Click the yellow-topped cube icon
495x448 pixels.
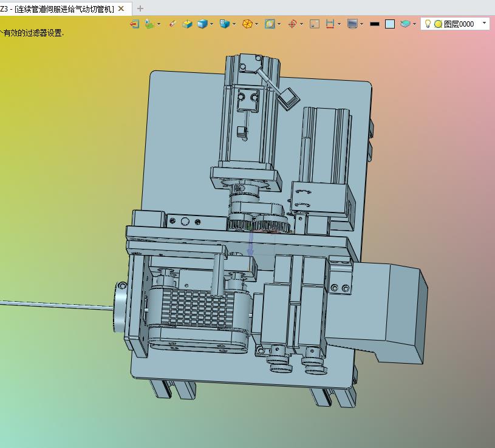[187, 24]
